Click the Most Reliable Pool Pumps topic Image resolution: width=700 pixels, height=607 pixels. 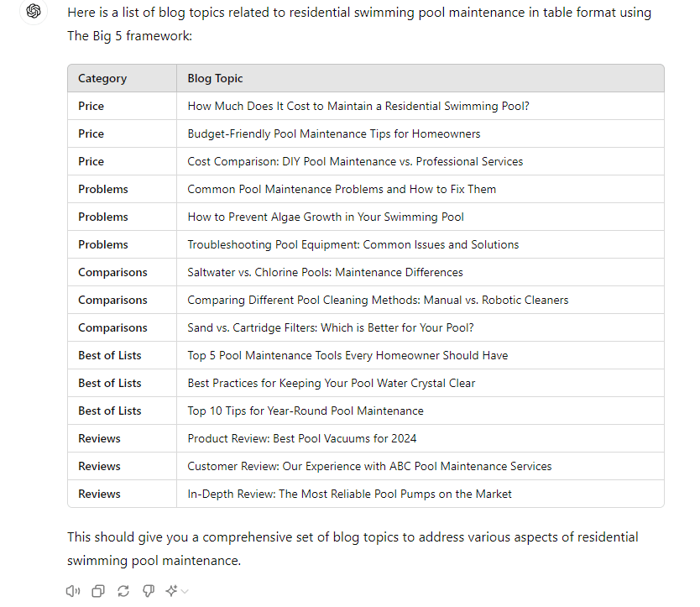pyautogui.click(x=349, y=494)
